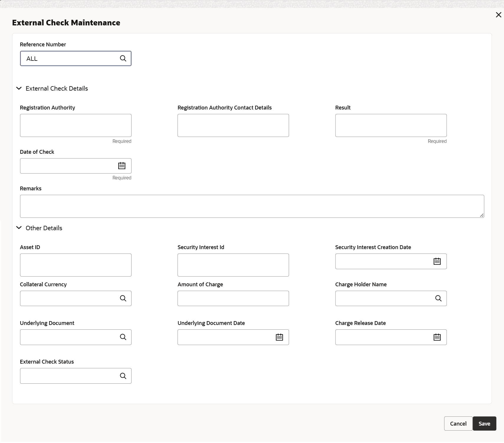This screenshot has height=443, width=504.
Task: Click the Remarks text area
Action: click(252, 206)
